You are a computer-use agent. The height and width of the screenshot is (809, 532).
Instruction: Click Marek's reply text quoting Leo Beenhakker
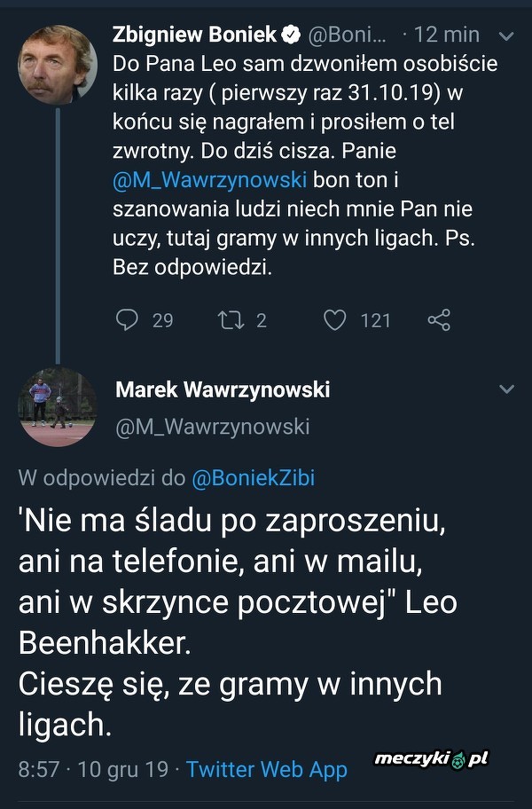[x=231, y=621]
